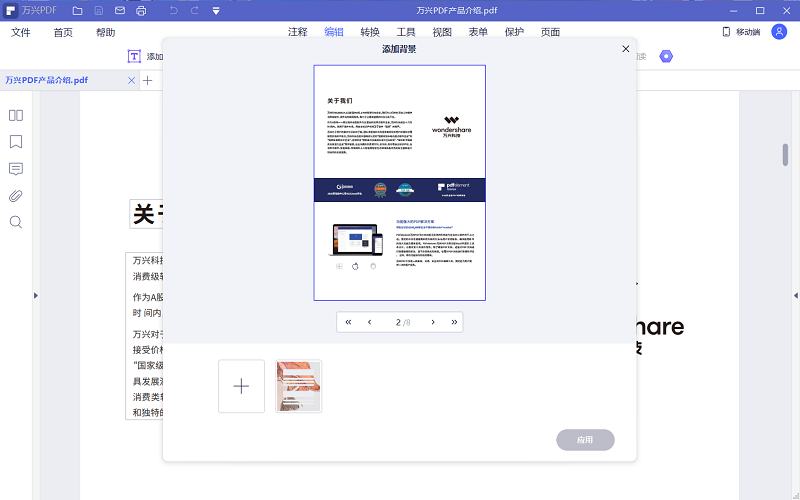The width and height of the screenshot is (800, 500).
Task: Open the search panel in sidebar
Action: tap(16, 222)
